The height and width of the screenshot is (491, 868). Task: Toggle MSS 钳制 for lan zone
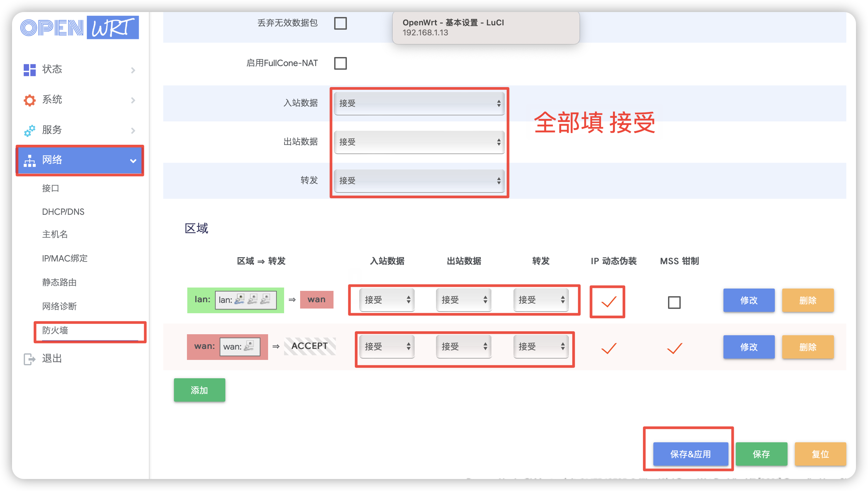point(674,302)
